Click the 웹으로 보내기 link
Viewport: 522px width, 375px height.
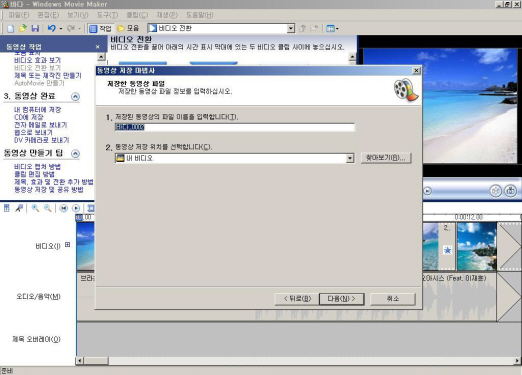[33, 133]
